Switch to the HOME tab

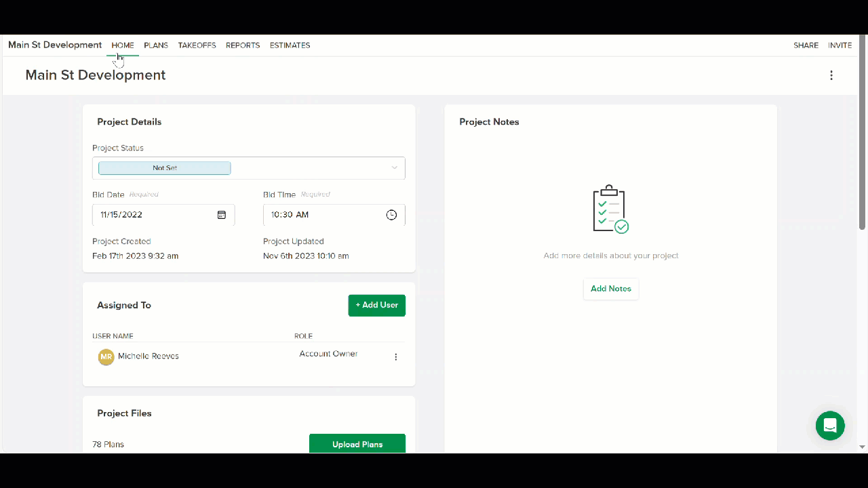(x=123, y=45)
